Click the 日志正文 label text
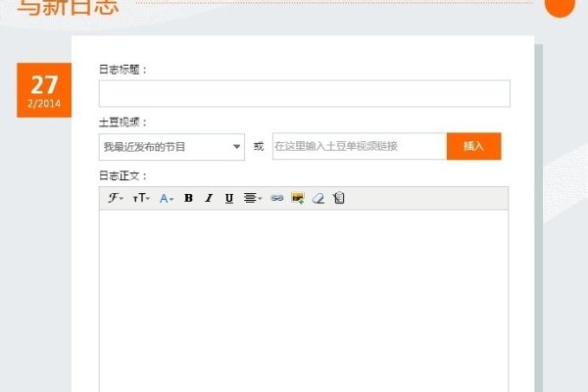Viewport: 588px width, 392px height. click(x=123, y=175)
